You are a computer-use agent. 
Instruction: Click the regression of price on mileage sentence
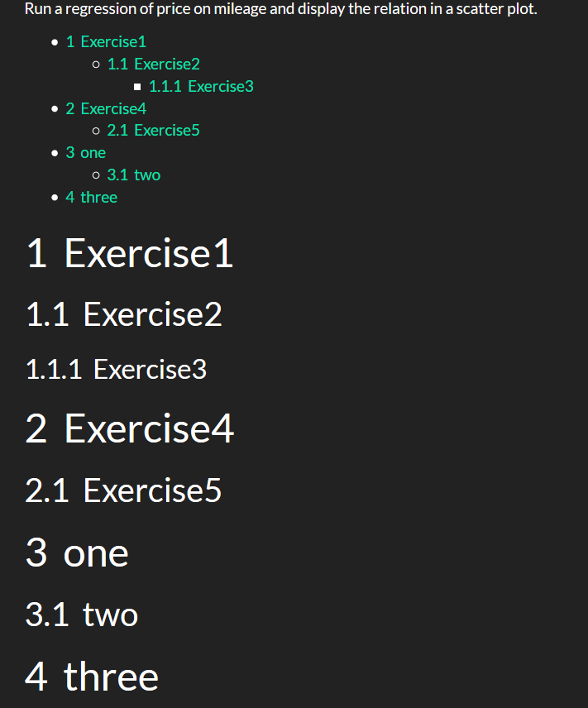tap(281, 10)
